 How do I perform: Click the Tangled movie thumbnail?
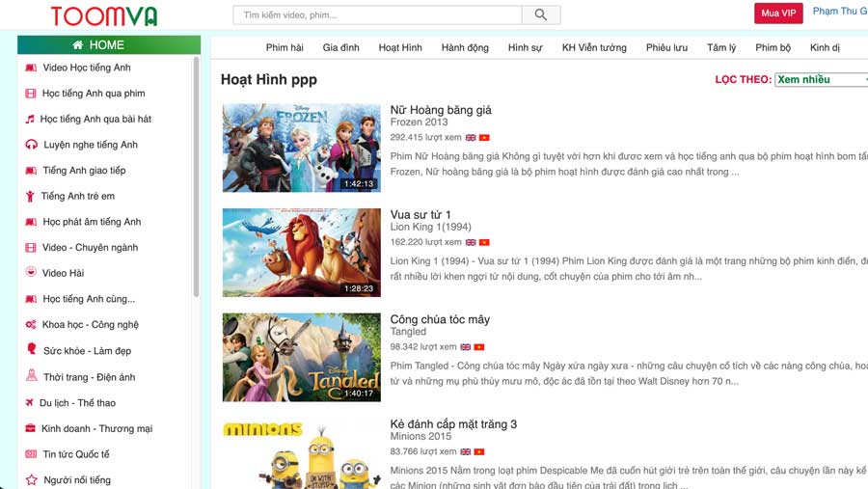point(302,357)
